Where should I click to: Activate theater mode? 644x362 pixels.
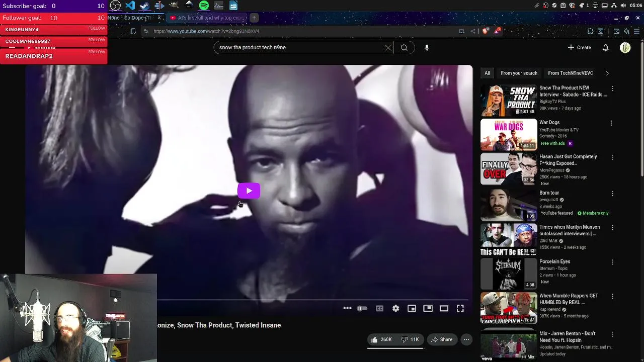coord(444,308)
